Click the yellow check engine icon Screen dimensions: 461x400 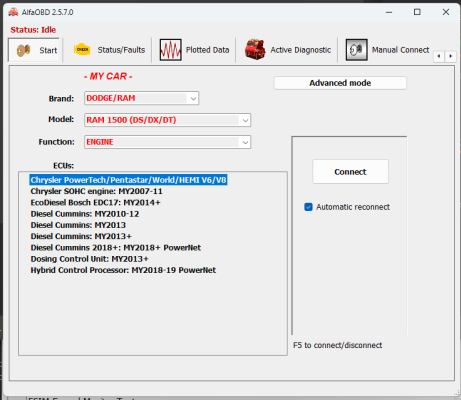[x=82, y=50]
